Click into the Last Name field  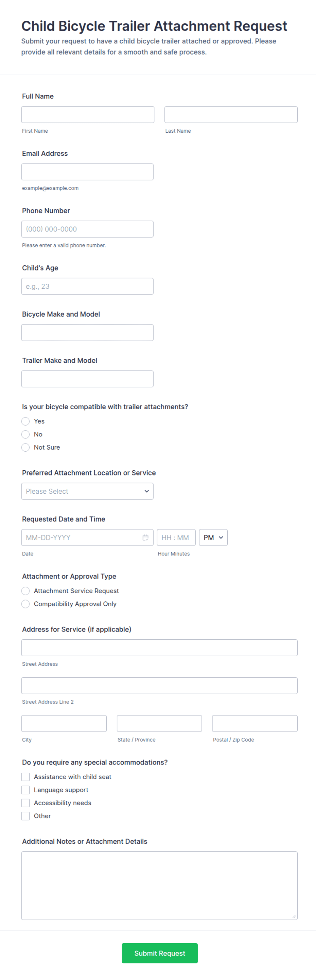(x=231, y=114)
